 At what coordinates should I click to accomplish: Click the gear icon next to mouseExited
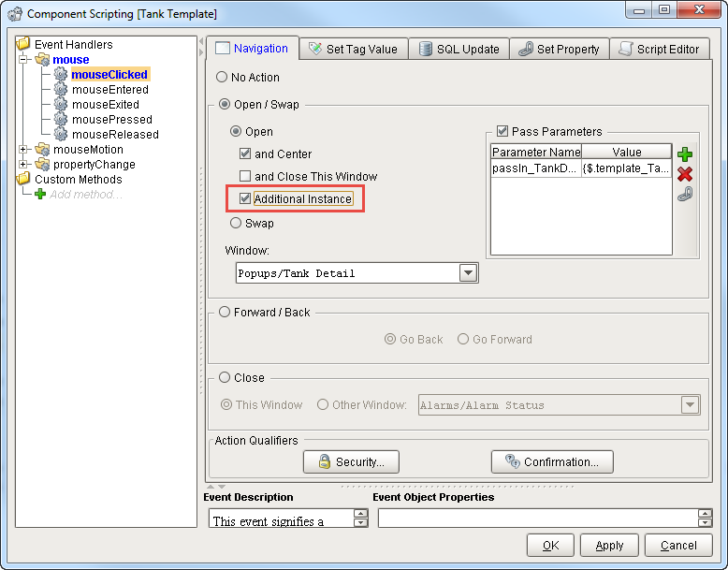[61, 104]
